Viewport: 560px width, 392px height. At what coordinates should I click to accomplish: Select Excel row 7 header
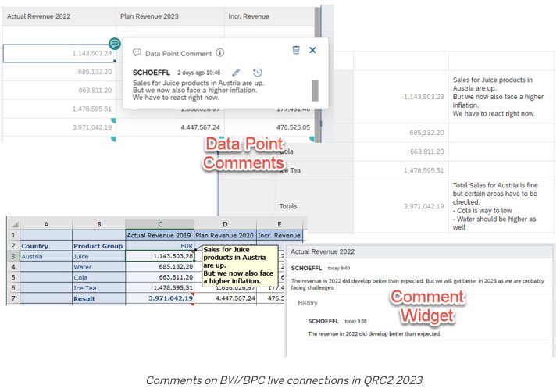click(x=13, y=298)
